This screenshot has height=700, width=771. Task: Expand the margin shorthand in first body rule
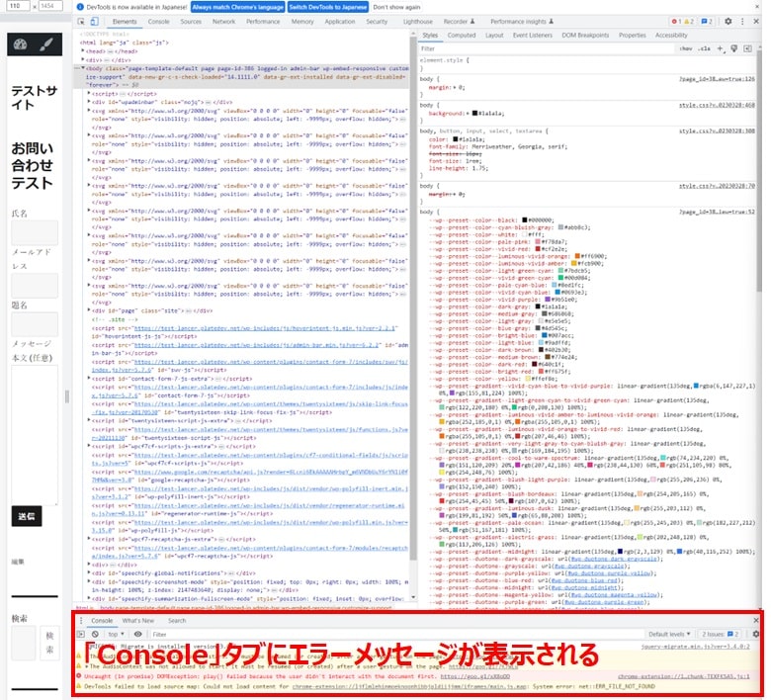tap(454, 88)
